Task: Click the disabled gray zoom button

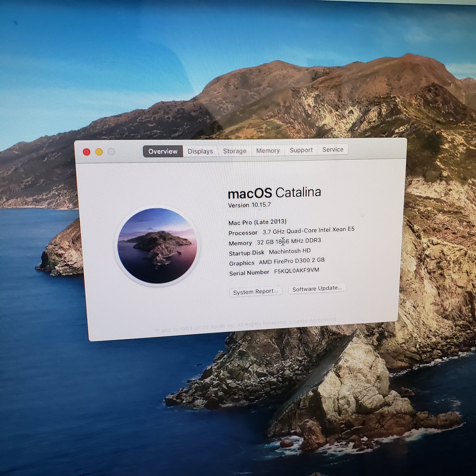Action: coord(111,152)
